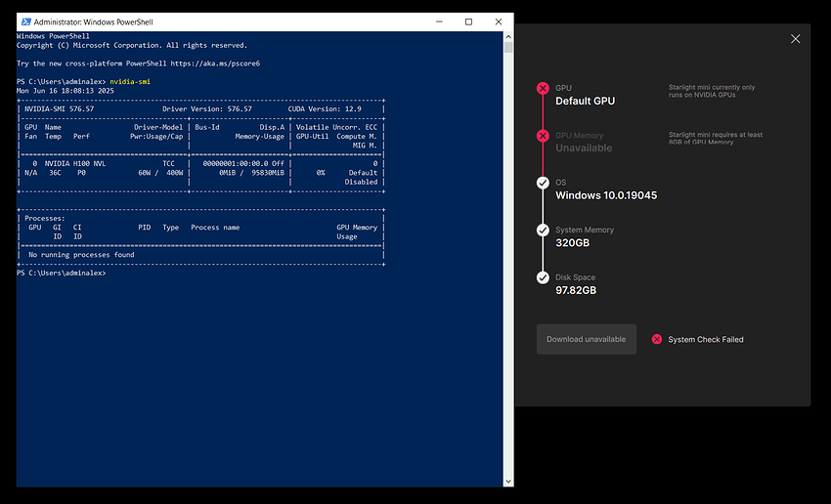Click the Driver Version: 576.57 text
Viewport: 831px width, 504px height.
click(206, 109)
